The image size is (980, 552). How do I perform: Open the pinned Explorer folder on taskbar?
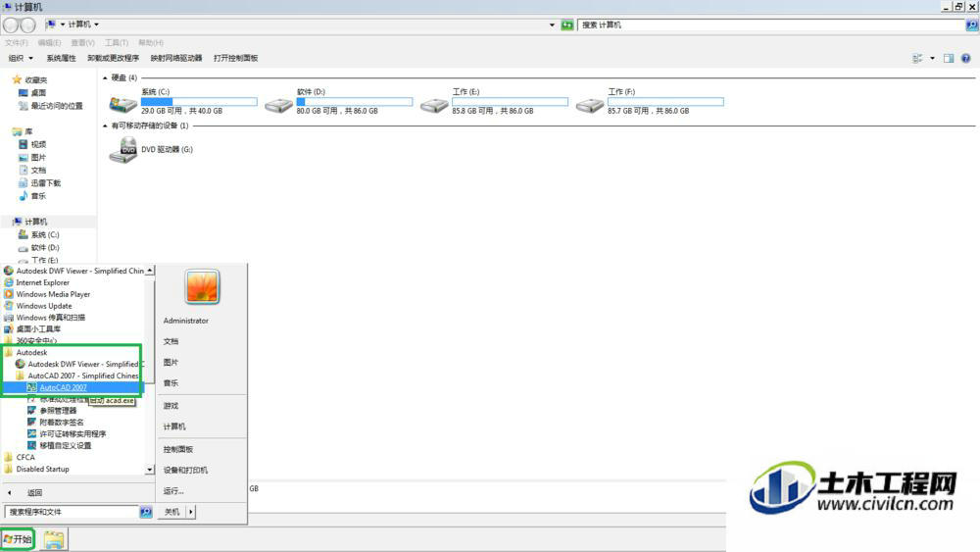[x=54, y=539]
